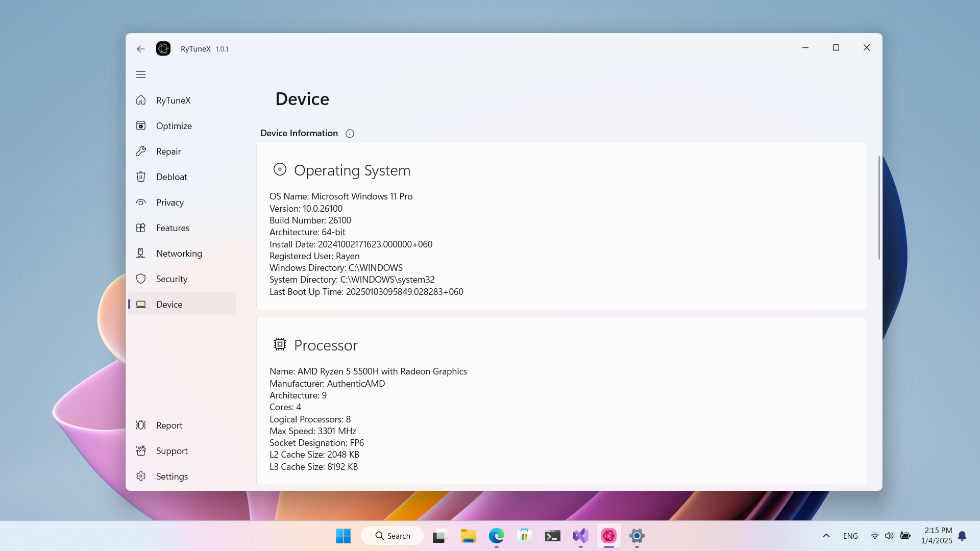980x551 pixels.
Task: Select the Device menu item
Action: pos(182,304)
